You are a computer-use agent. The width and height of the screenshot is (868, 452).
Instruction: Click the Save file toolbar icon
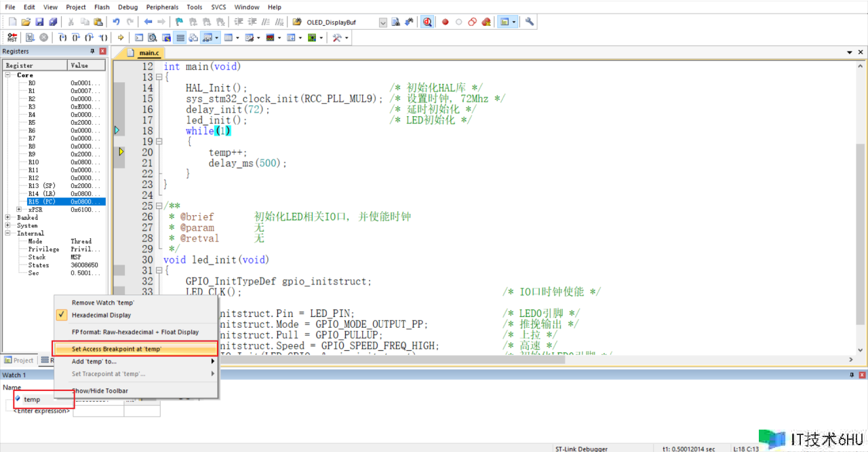click(x=39, y=22)
